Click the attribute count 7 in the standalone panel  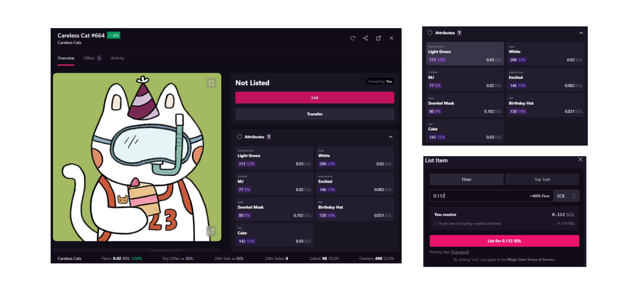[x=459, y=33]
